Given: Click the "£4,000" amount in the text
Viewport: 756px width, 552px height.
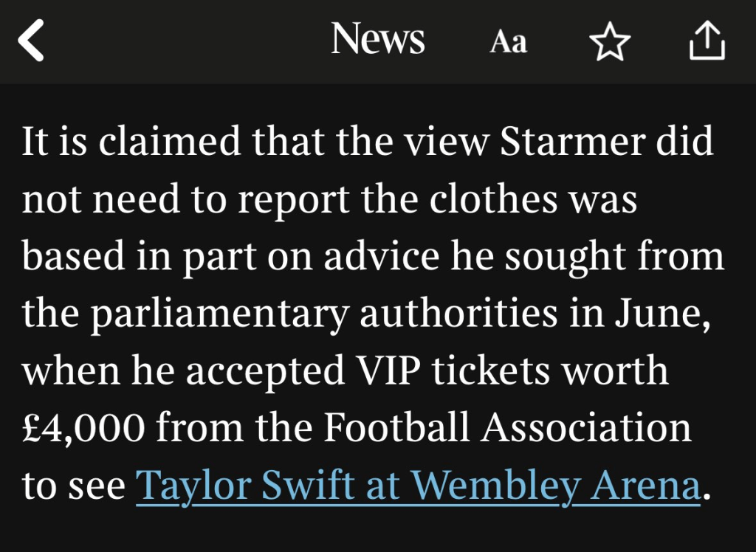Looking at the screenshot, I should tap(83, 428).
